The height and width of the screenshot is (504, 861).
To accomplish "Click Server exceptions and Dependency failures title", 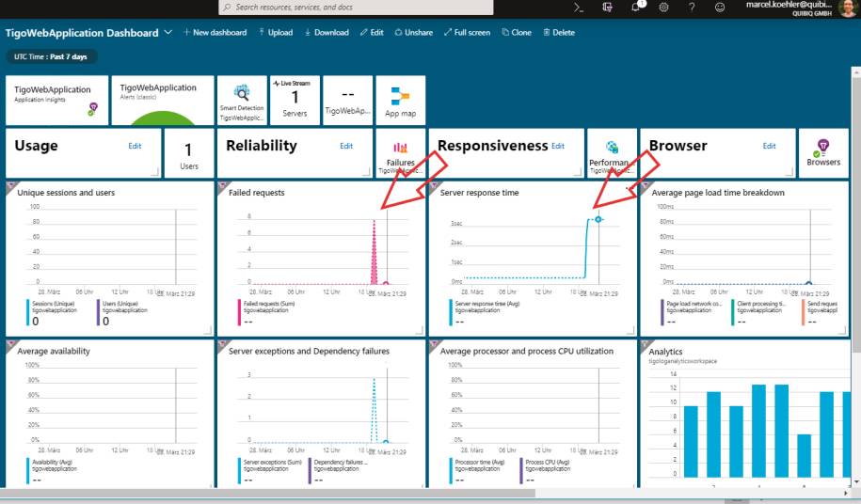I will pos(309,351).
